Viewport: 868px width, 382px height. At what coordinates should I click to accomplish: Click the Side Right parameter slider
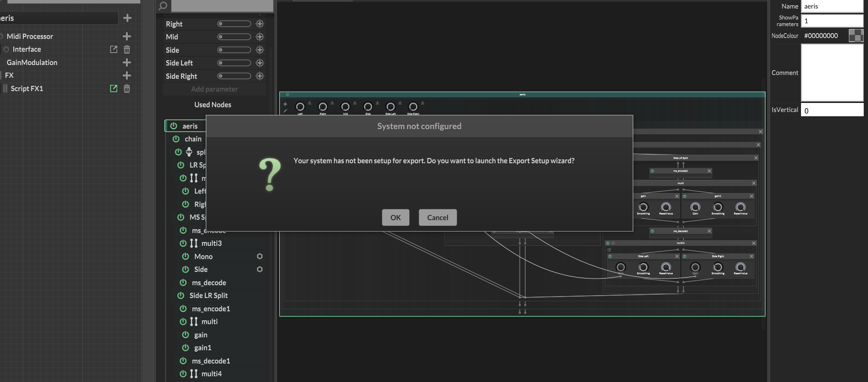(234, 76)
